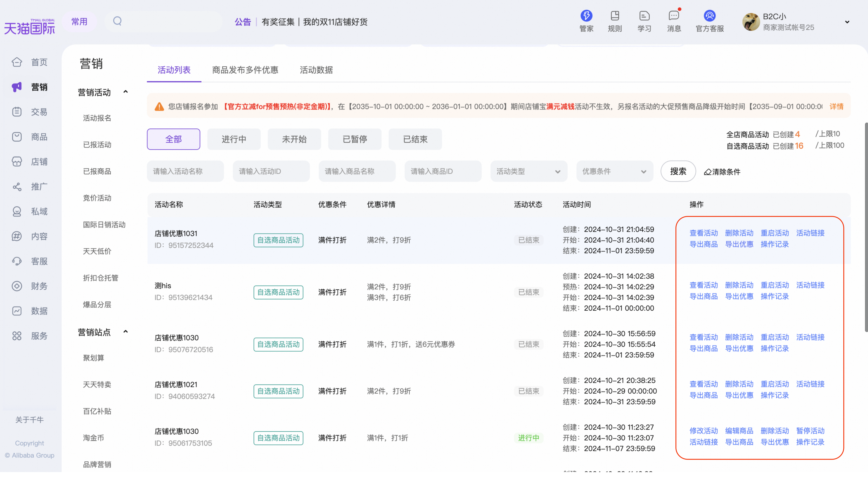
Task: Open 聚划算 under 营销站点
Action: [94, 358]
